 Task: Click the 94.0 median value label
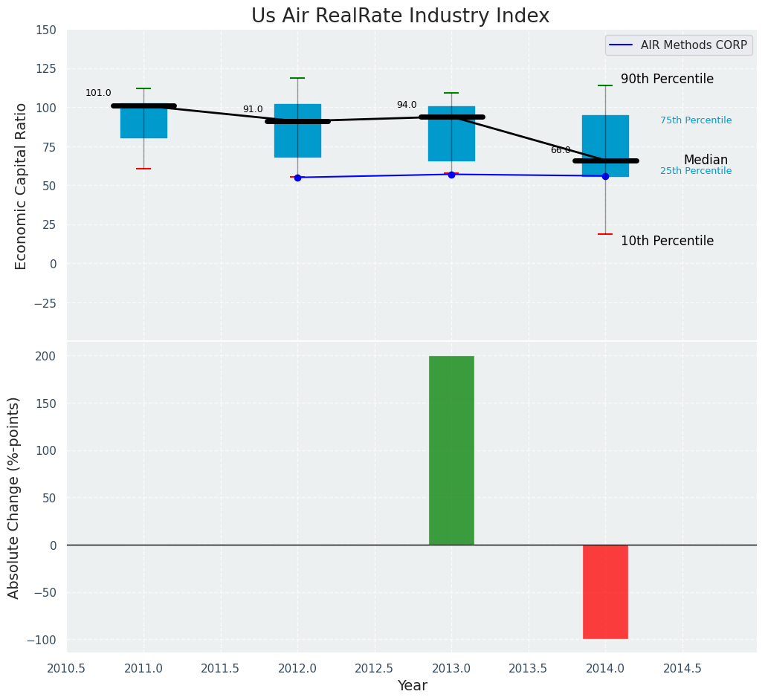tap(407, 106)
